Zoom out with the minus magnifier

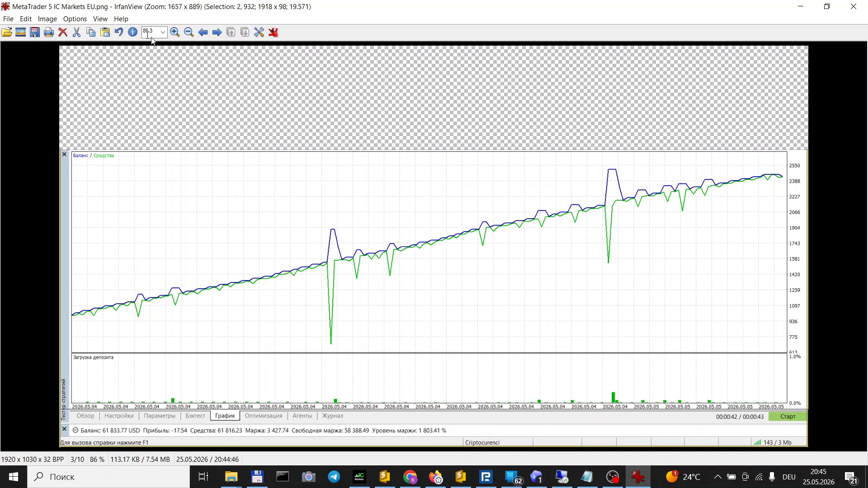pyautogui.click(x=189, y=32)
